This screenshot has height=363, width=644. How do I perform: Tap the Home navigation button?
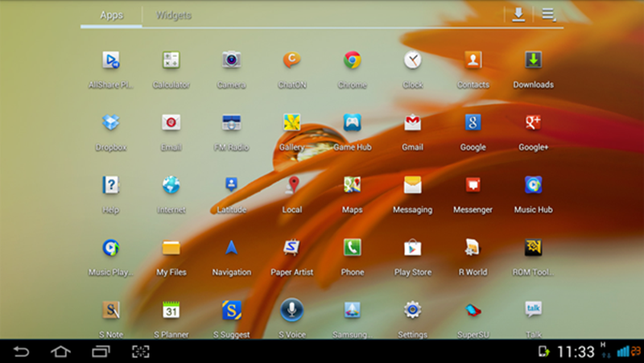[x=61, y=352]
